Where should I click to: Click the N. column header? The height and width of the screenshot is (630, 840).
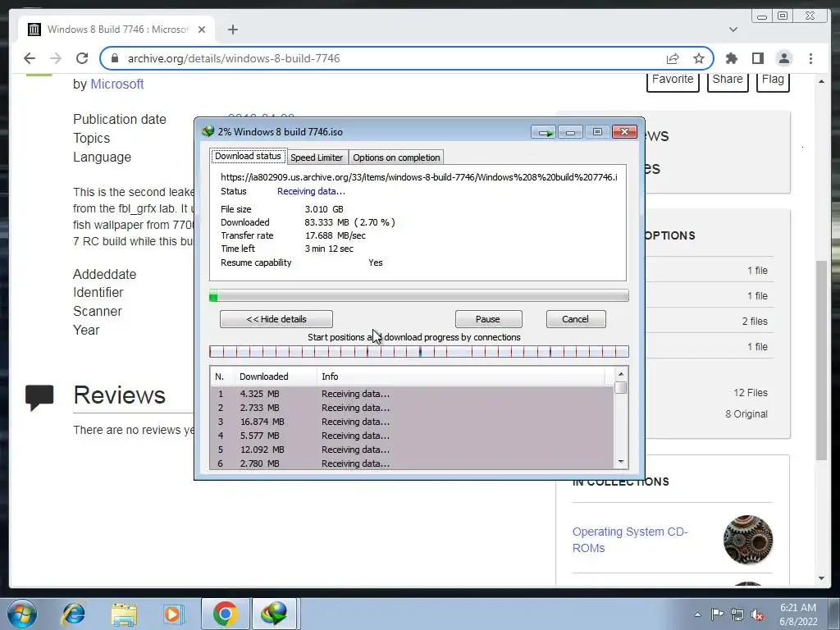click(x=221, y=377)
